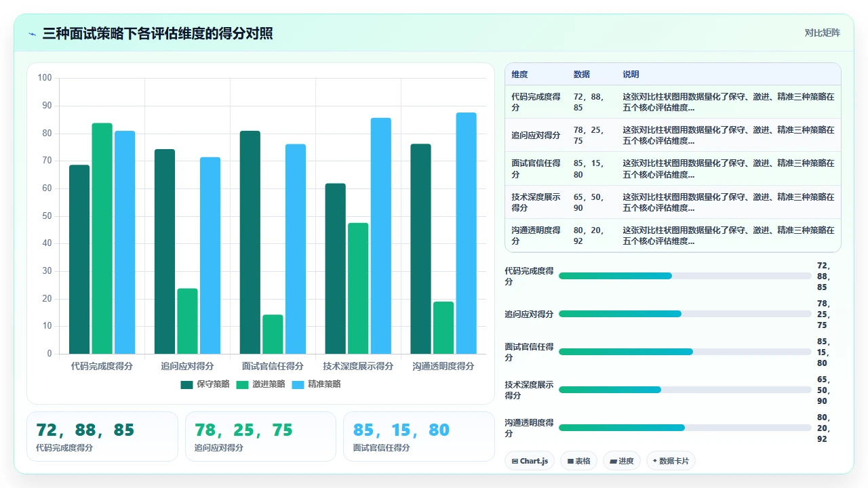Viewport: 868px width, 488px height.
Task: Toggle the 激进策略 legend entry
Action: tap(260, 384)
